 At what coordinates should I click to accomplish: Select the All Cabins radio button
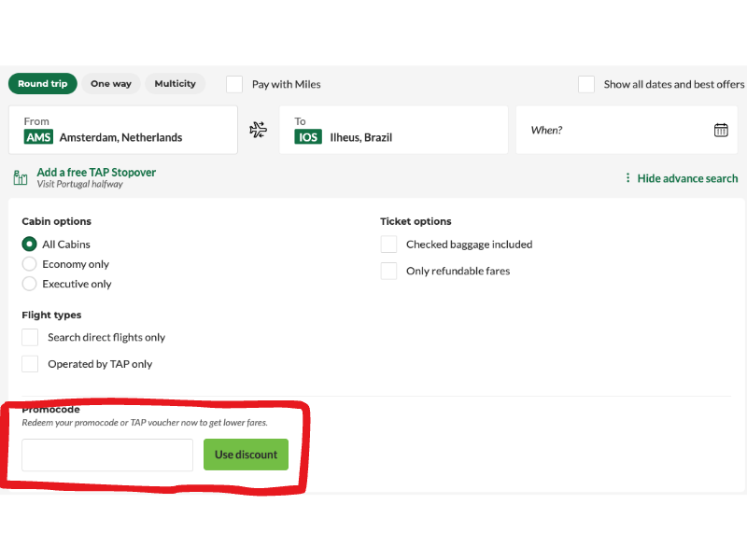tap(30, 245)
